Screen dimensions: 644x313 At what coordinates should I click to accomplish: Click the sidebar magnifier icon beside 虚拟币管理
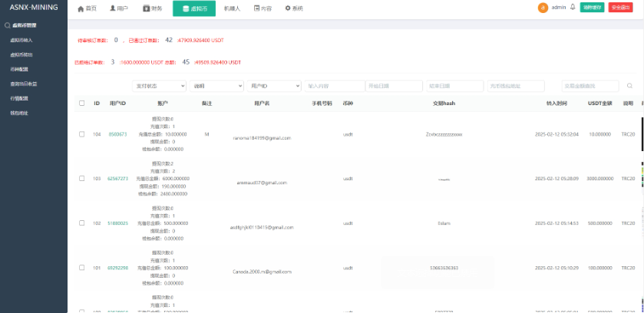[7, 25]
